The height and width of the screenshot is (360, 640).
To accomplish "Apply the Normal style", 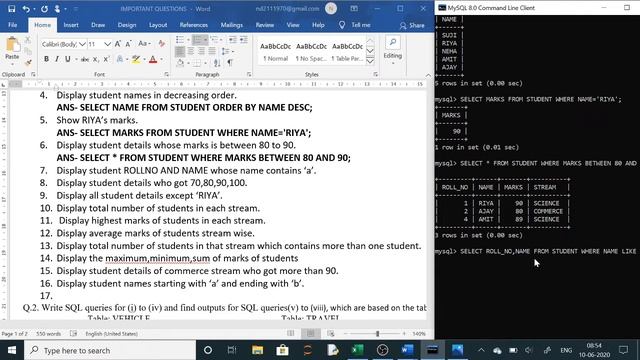I will [276, 51].
